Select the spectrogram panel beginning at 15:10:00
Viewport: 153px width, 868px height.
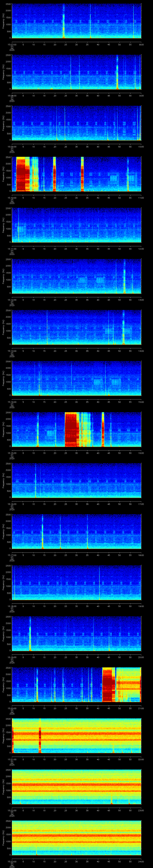(76, 174)
